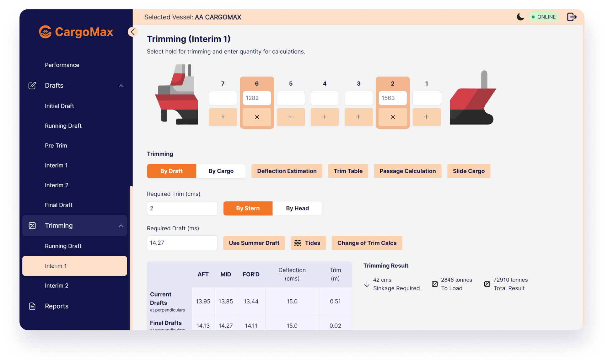Screen dimensions: 608x364
Task: Click Final Drafts MID value 14.27
Action: click(x=226, y=326)
